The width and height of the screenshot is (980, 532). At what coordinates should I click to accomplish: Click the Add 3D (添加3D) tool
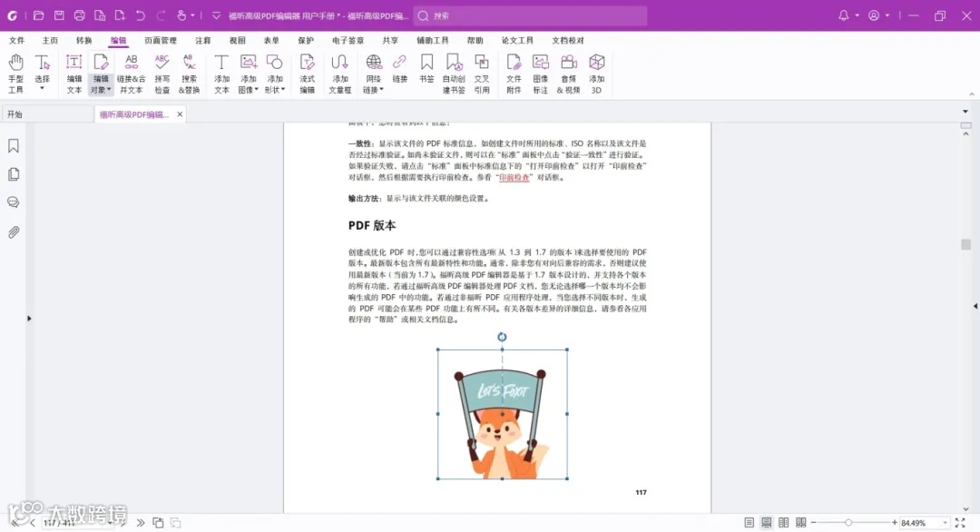(597, 74)
